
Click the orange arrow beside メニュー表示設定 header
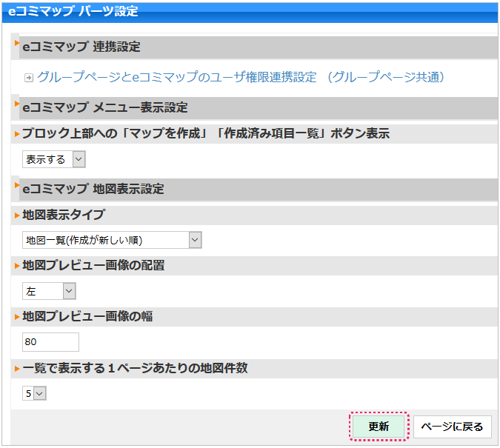pos(17,104)
